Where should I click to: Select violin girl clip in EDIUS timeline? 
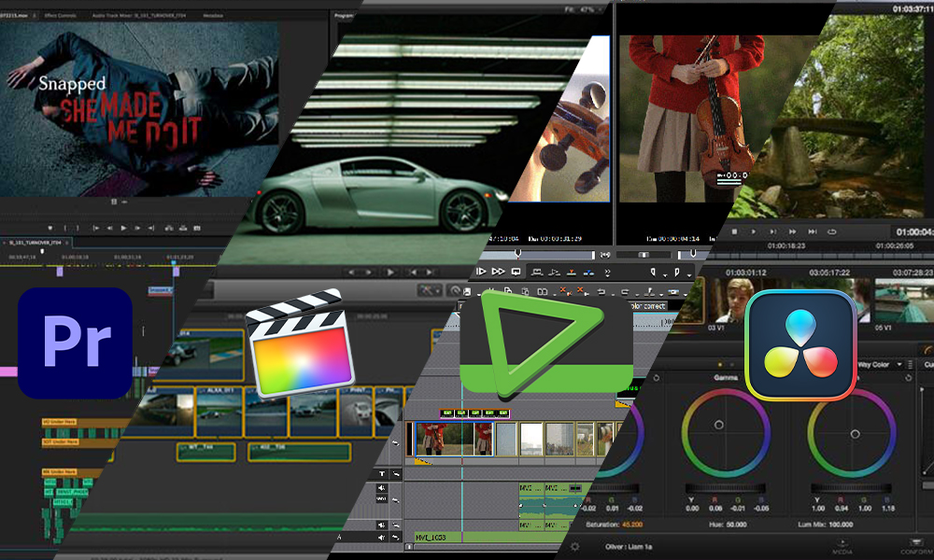(454, 440)
